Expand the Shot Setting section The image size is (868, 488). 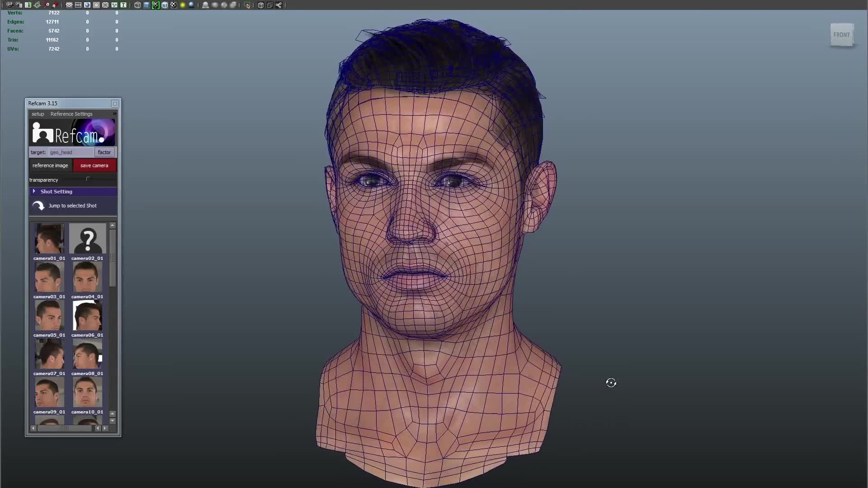(34, 192)
